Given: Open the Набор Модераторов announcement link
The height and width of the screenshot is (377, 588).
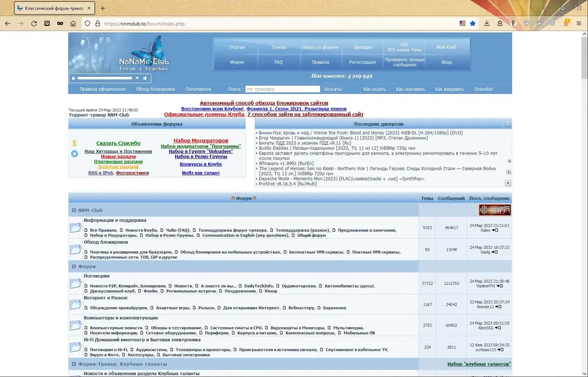Looking at the screenshot, I should tap(201, 140).
